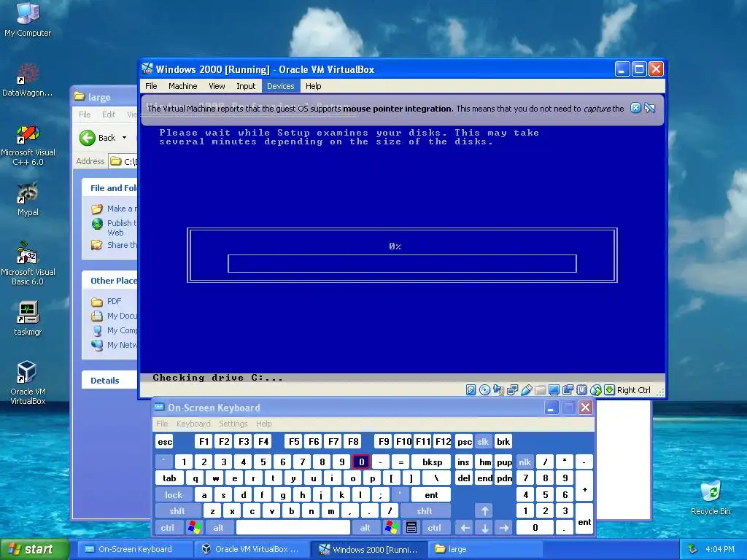The image size is (747, 560).
Task: Open the Back button dropdown arrow in large window
Action: coord(124,138)
